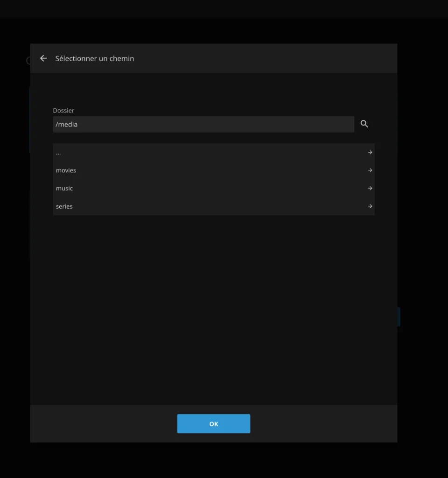This screenshot has height=478, width=448.
Task: Click arrow icon on the music row
Action: 370,189
